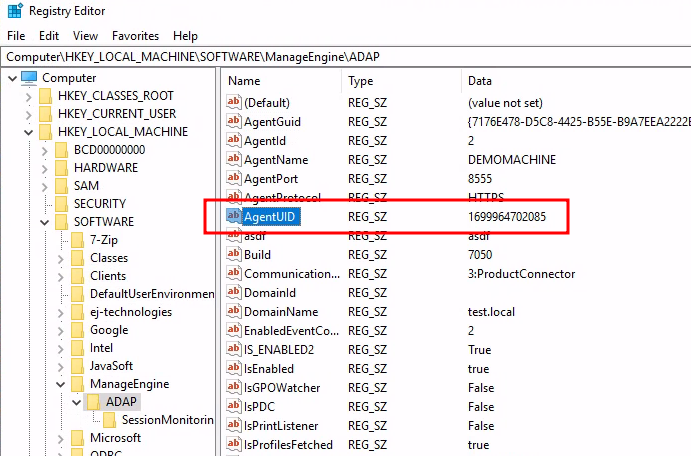
Task: Click the test.local data value
Action: pos(491,312)
